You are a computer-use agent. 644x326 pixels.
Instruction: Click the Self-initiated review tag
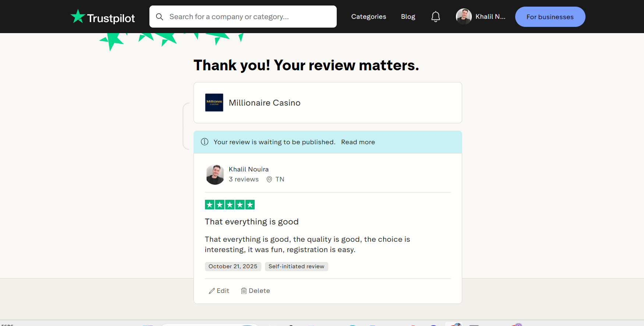point(297,266)
